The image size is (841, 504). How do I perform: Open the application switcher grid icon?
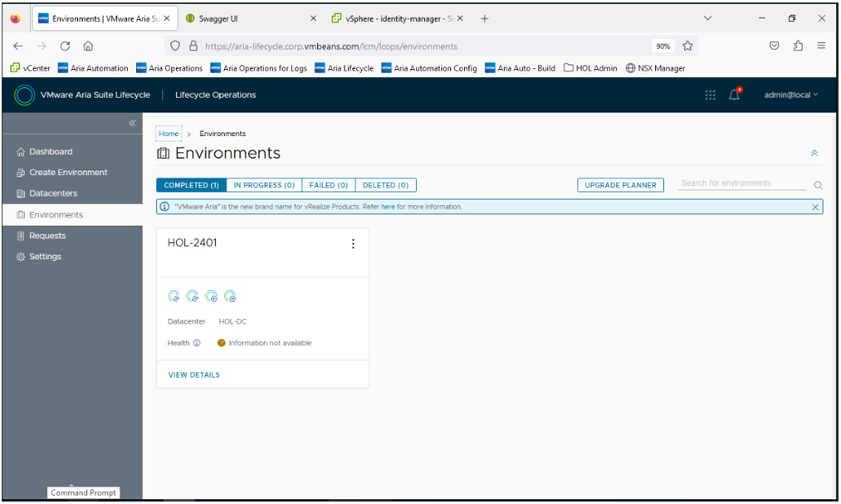click(710, 95)
